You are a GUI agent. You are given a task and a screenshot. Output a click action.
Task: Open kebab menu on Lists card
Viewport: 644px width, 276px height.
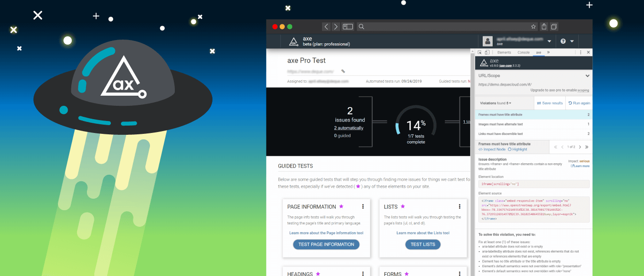pyautogui.click(x=459, y=207)
